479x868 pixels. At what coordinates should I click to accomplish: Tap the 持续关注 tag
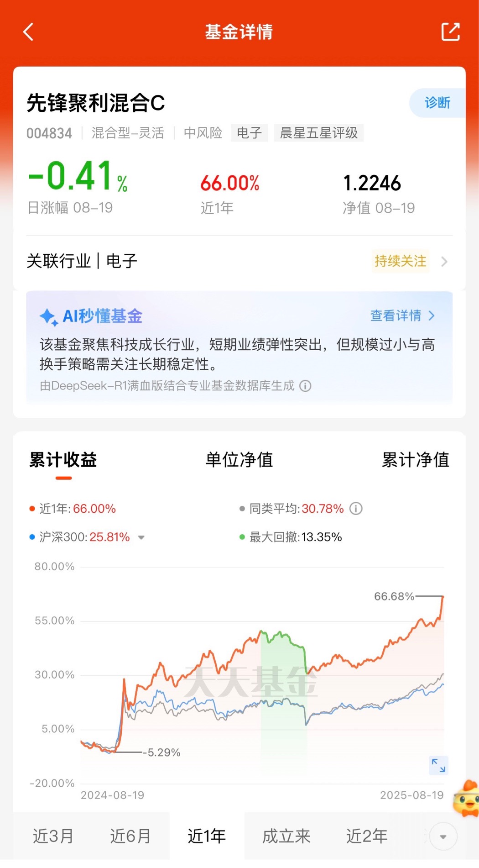pos(401,261)
